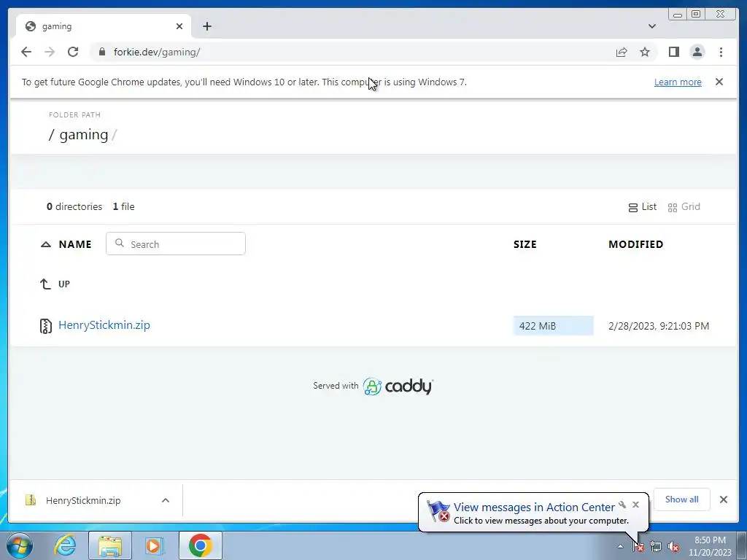
Task: Click the Search files input field
Action: pyautogui.click(x=176, y=244)
